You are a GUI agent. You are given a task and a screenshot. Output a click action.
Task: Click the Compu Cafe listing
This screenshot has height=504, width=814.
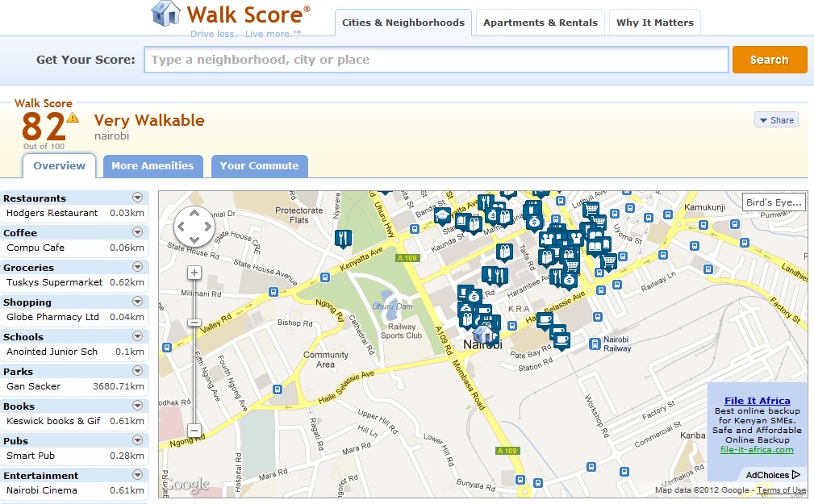tap(75, 248)
